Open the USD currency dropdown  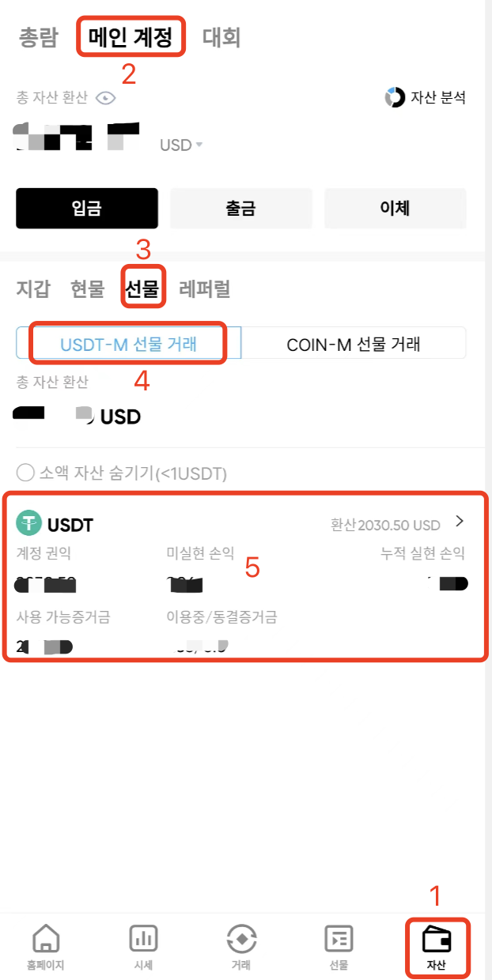pos(181,145)
